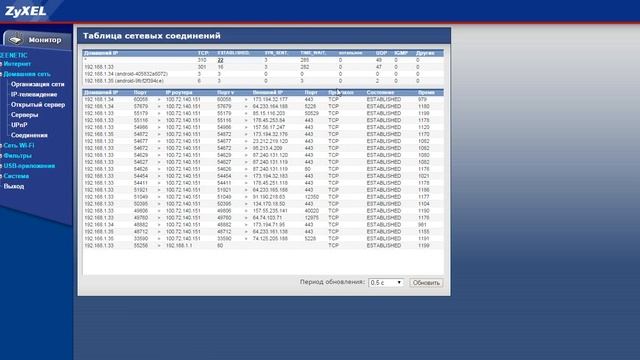Click the SYN_SENT column header

(276, 53)
